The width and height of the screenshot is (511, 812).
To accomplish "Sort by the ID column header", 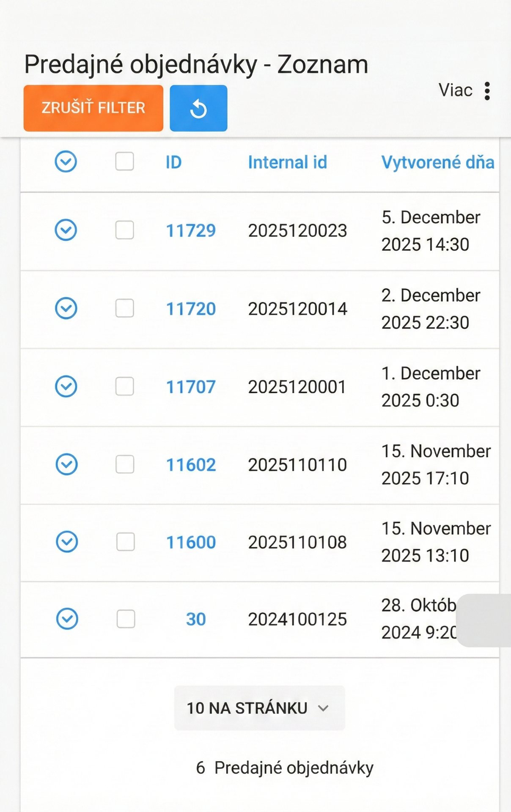I will pyautogui.click(x=173, y=162).
